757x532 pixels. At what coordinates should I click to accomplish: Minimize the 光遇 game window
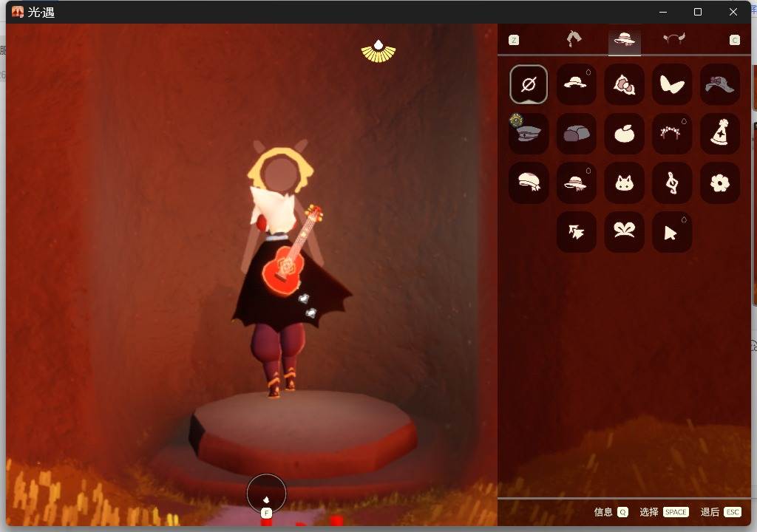(x=663, y=12)
